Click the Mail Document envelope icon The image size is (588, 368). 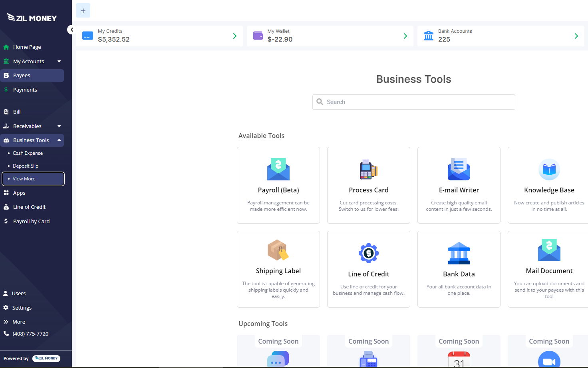[549, 250]
